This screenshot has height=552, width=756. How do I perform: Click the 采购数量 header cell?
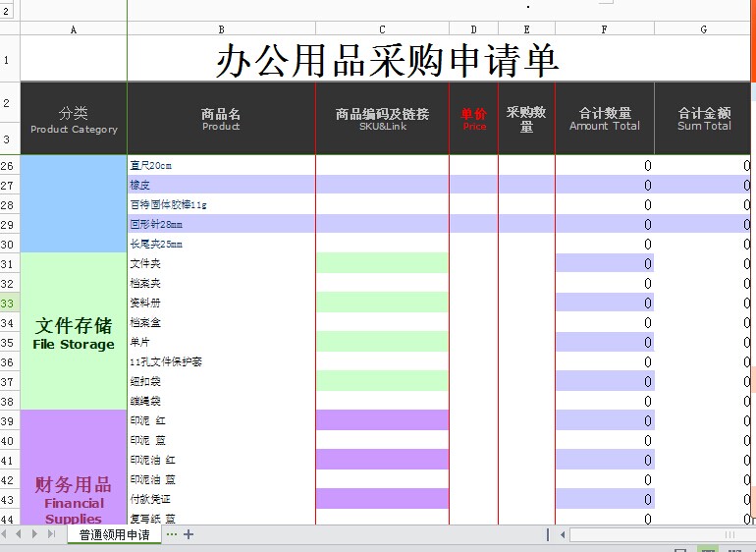526,119
